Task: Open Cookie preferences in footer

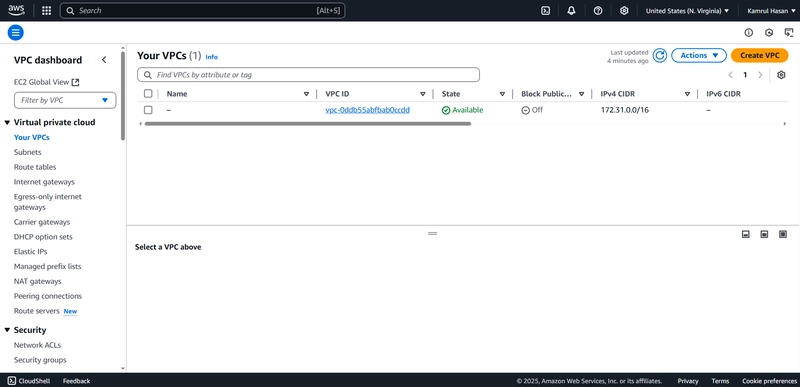Action: 769,381
